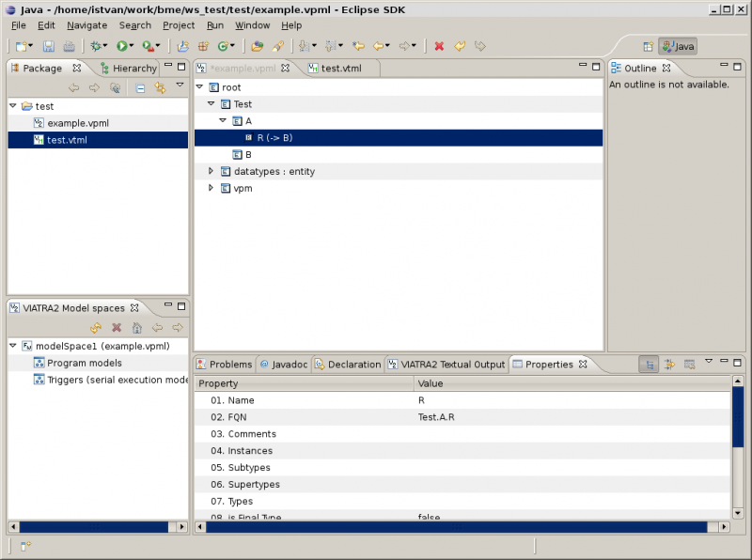Click Collapse All in Package Explorer
Screen dimensions: 752x560
[140, 87]
